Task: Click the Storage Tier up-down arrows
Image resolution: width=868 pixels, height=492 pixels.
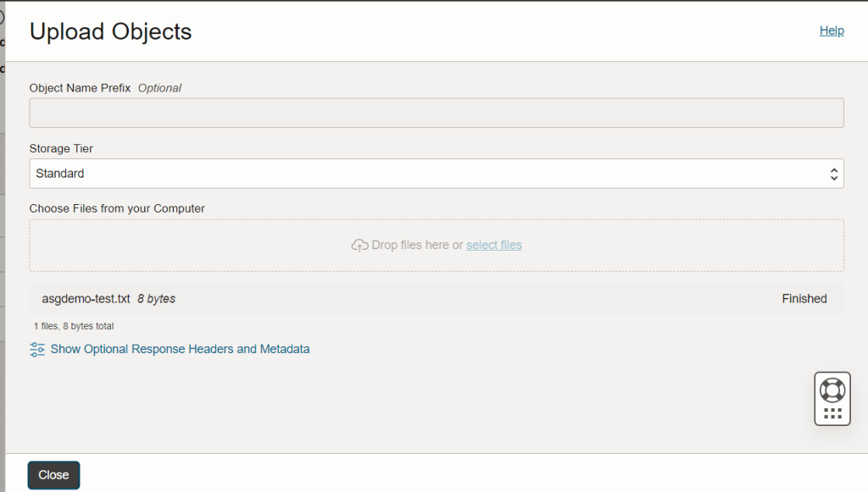Action: tap(834, 174)
